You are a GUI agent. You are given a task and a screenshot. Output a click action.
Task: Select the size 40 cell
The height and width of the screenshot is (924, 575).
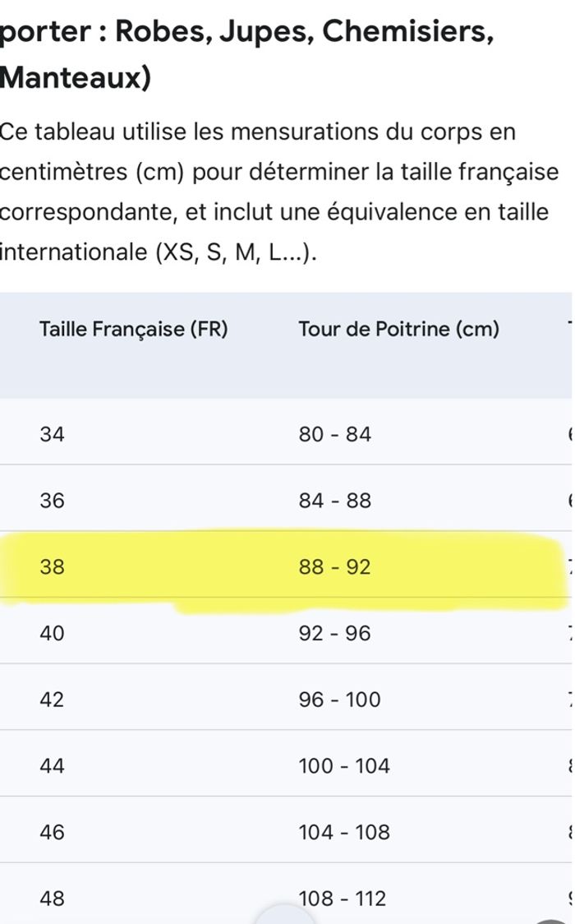pos(52,633)
